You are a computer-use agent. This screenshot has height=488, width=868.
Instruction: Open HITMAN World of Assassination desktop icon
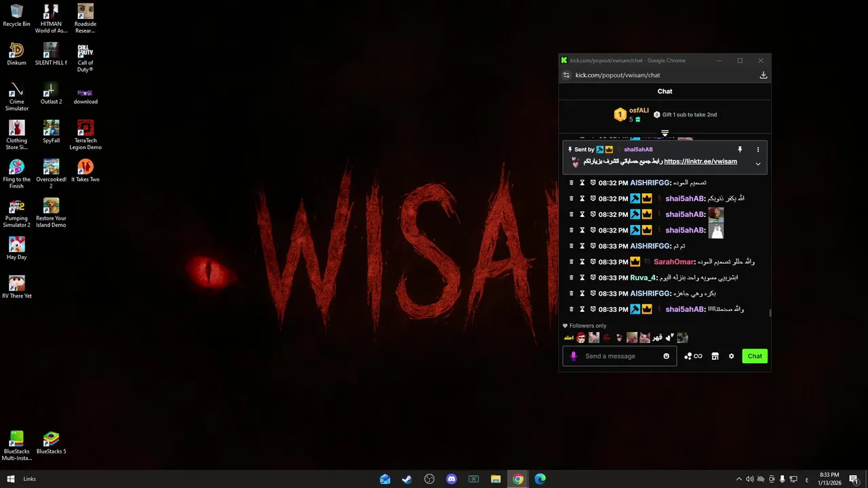click(51, 19)
